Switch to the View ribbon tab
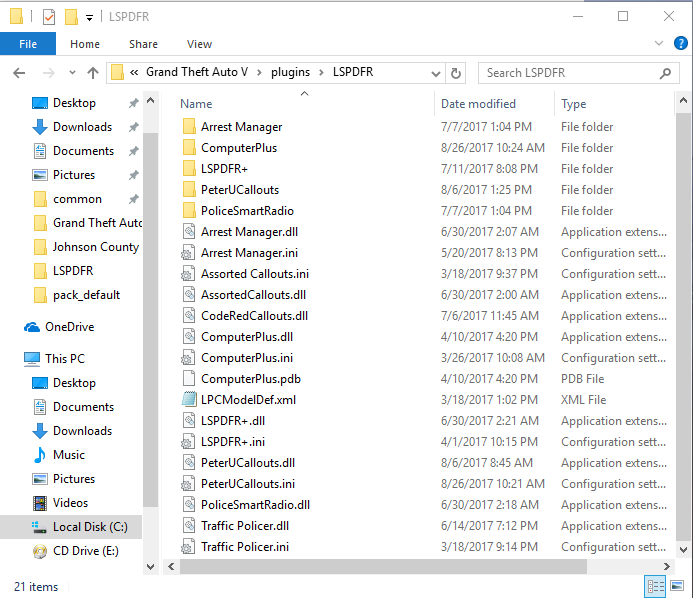This screenshot has height=598, width=693. pyautogui.click(x=199, y=44)
